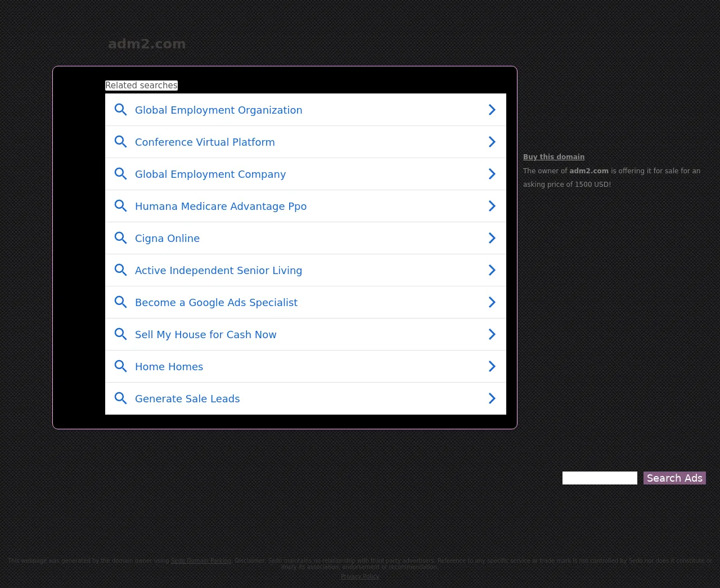Open Global Employment Organization search link
The image size is (720, 588).
click(x=305, y=110)
